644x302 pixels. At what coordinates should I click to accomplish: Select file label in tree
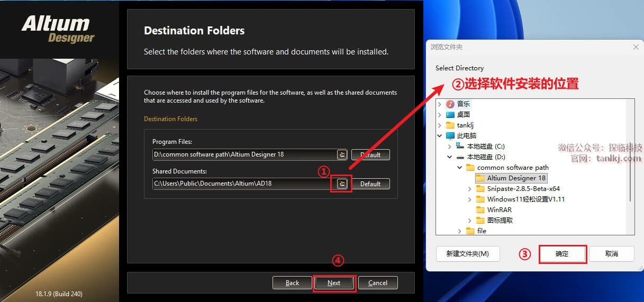point(482,231)
